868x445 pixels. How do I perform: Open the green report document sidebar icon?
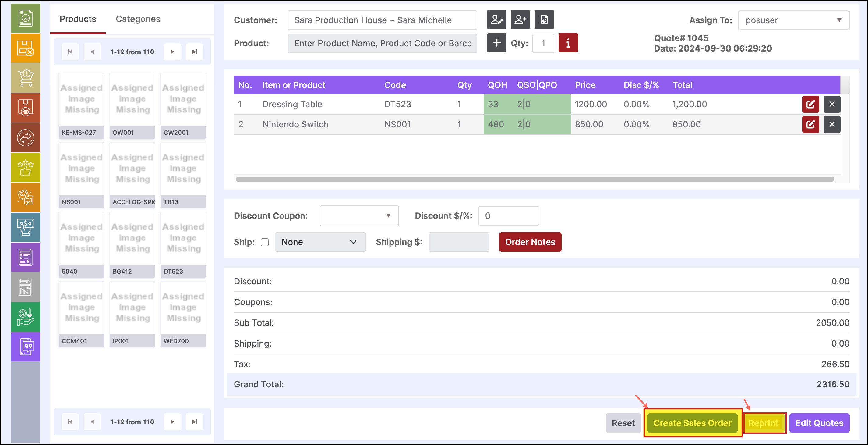click(25, 18)
